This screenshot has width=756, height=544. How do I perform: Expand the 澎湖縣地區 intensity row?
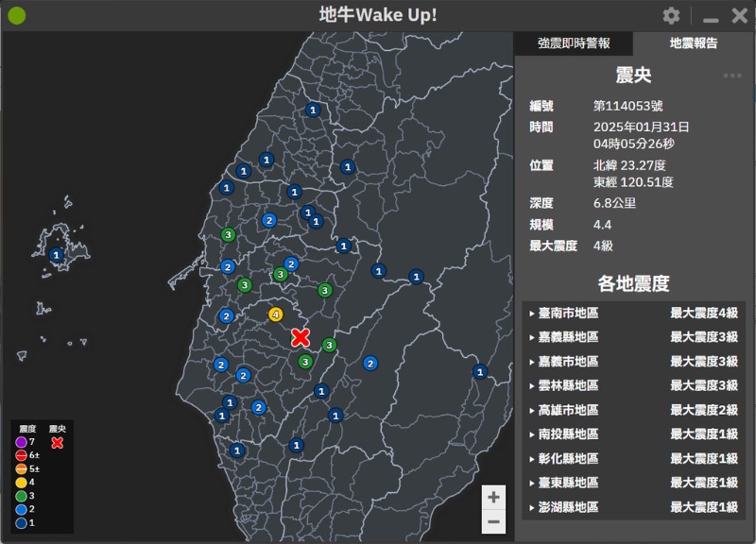pyautogui.click(x=633, y=507)
